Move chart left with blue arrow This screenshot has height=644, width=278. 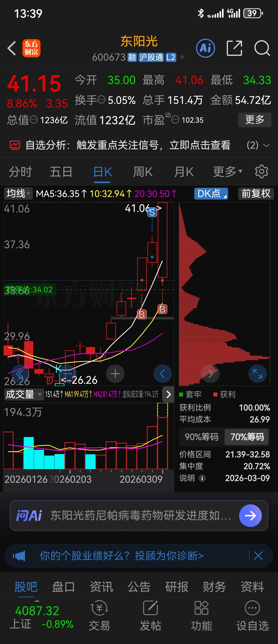point(162,374)
